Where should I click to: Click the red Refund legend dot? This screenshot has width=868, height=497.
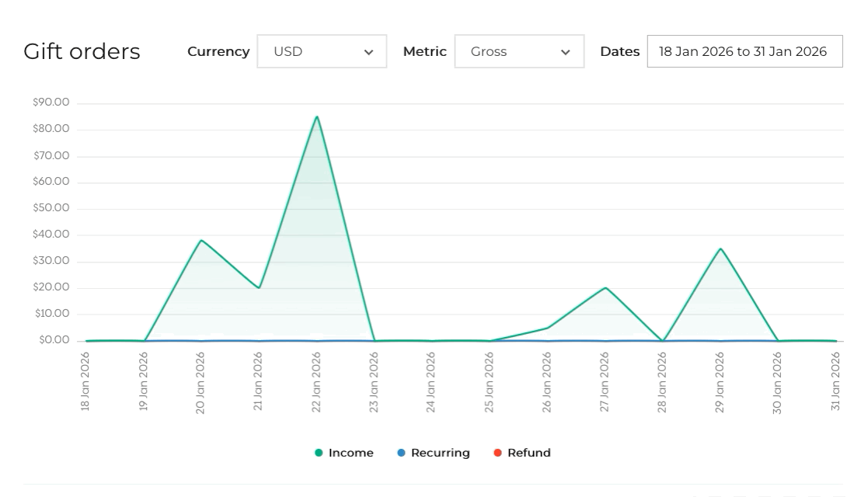coord(497,453)
